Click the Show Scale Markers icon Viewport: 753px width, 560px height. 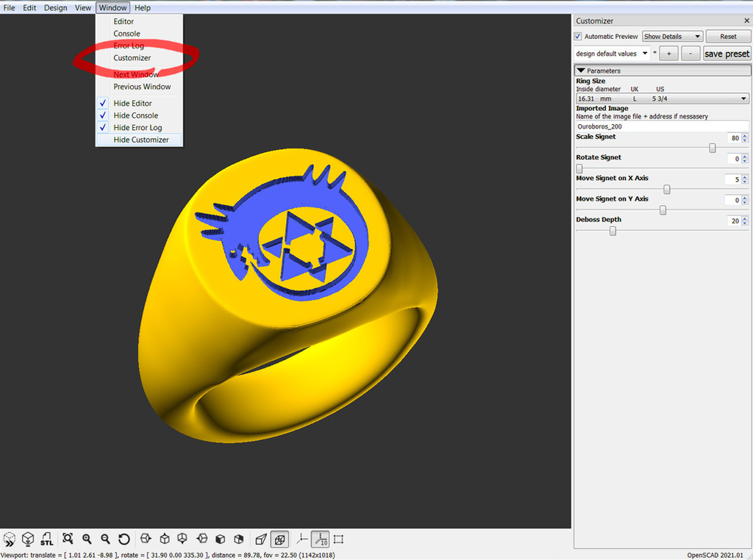pyautogui.click(x=321, y=539)
